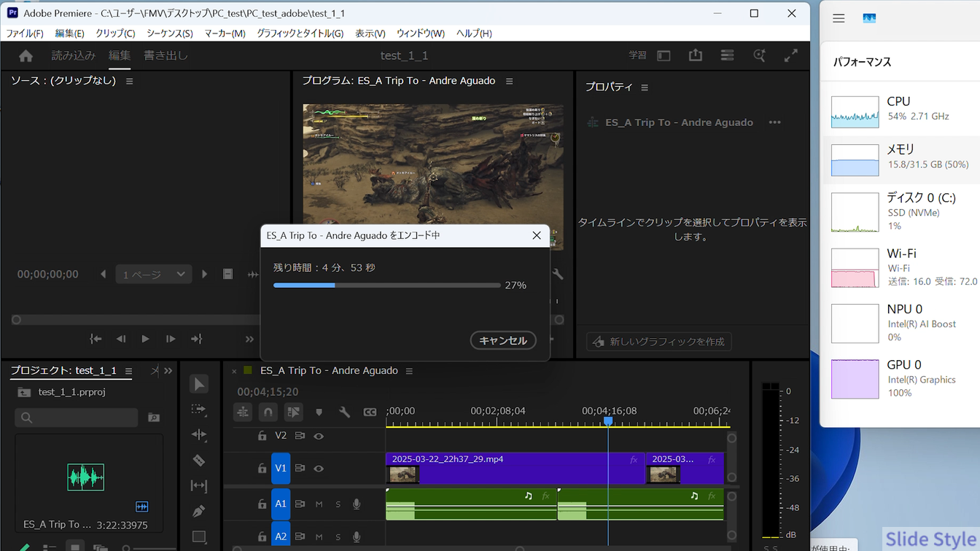The width and height of the screenshot is (980, 551).
Task: Open the Project panel menu for test_1_1
Action: (x=128, y=371)
